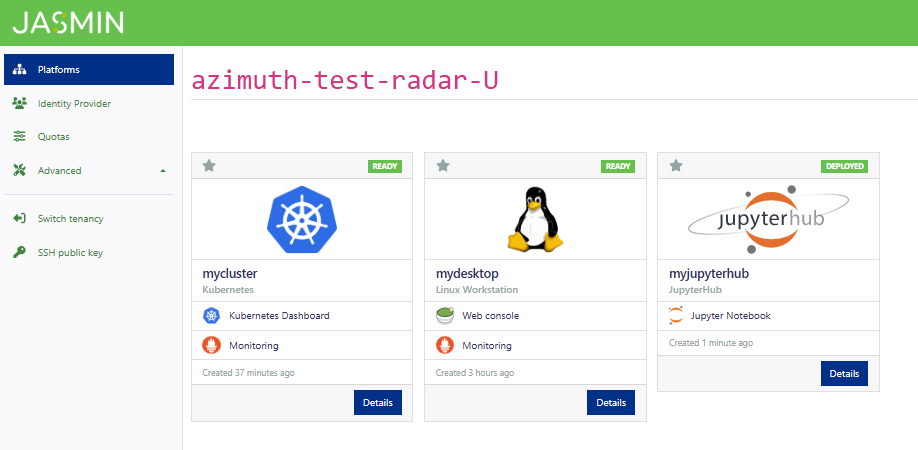Click the Switch tenancy option

pos(70,218)
